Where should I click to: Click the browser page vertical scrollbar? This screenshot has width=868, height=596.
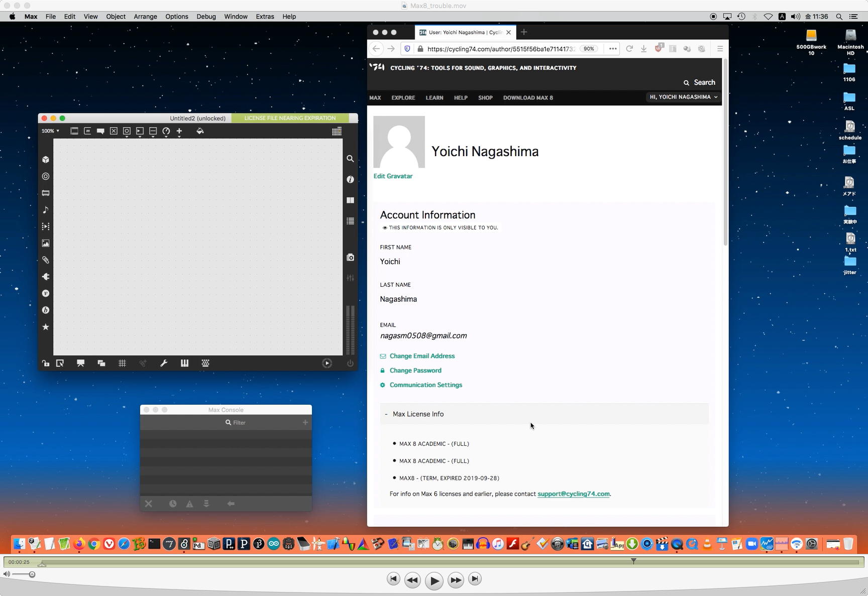pyautogui.click(x=725, y=152)
